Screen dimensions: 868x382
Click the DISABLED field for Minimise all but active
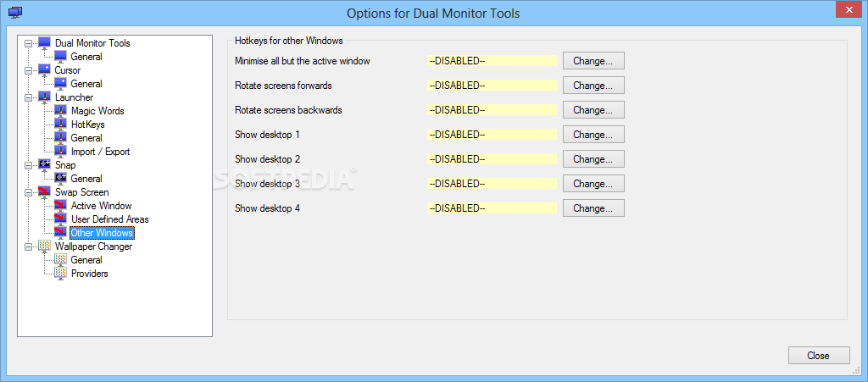click(x=492, y=61)
